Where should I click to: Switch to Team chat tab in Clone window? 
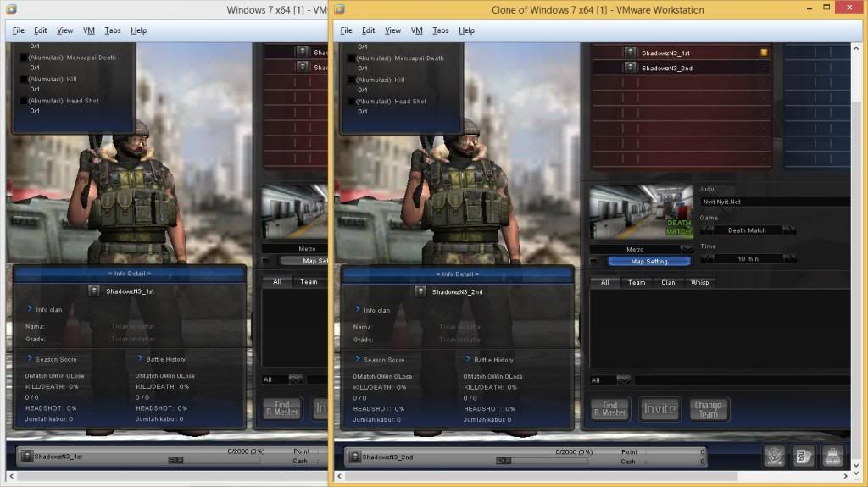click(637, 282)
